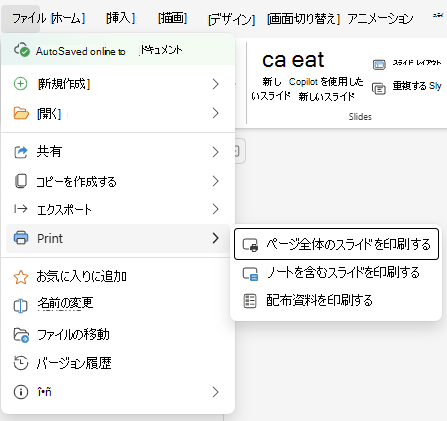Expand the エクスポート submenu chevron

tap(215, 209)
